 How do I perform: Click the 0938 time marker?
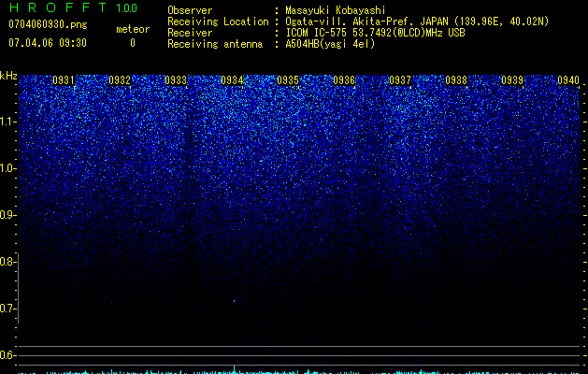[456, 80]
